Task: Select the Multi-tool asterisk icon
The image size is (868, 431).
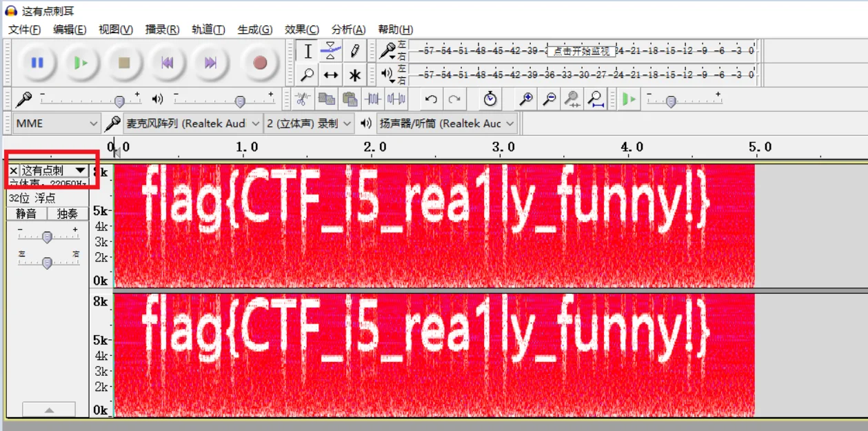Action: click(354, 74)
